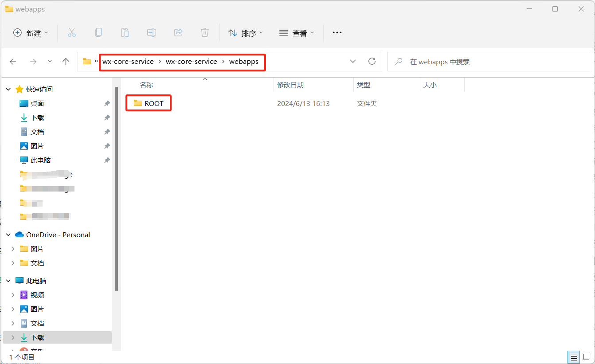Click the 1 个项目 status text
595x364 pixels.
pyautogui.click(x=22, y=357)
